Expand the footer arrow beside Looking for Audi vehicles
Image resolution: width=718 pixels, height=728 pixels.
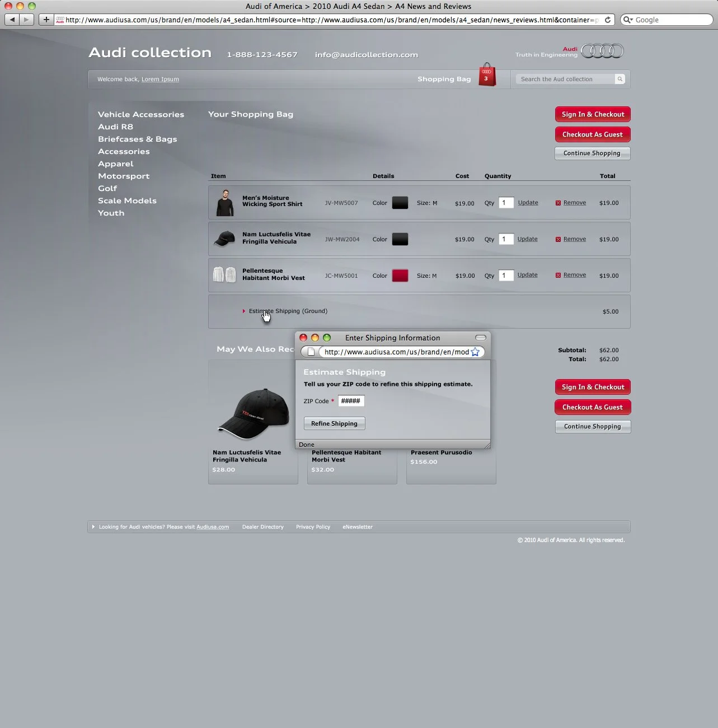[x=93, y=526]
